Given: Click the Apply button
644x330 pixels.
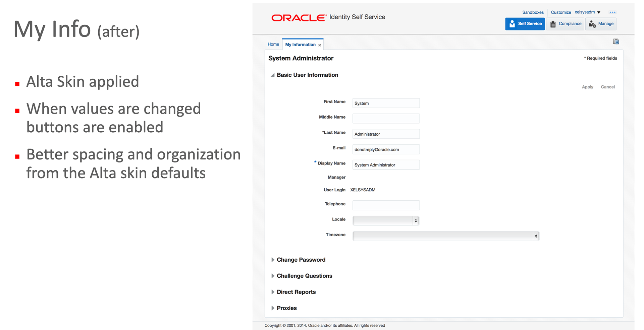Looking at the screenshot, I should [x=588, y=87].
